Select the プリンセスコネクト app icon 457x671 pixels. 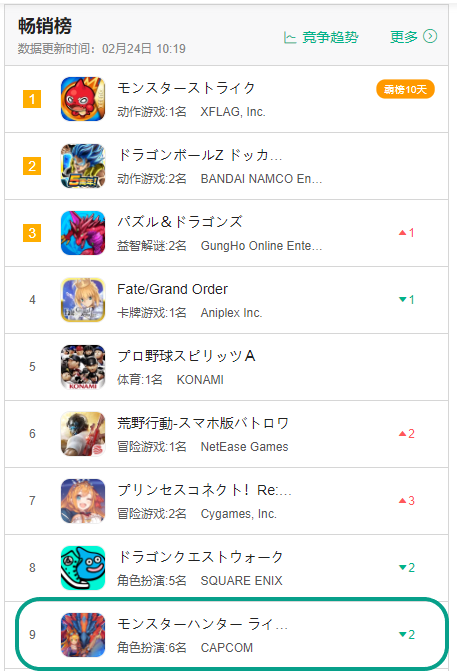pos(83,501)
